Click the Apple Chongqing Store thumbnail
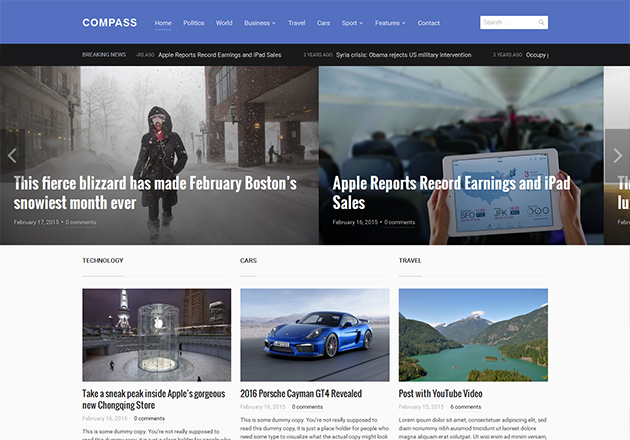The height and width of the screenshot is (440, 630). 157,335
